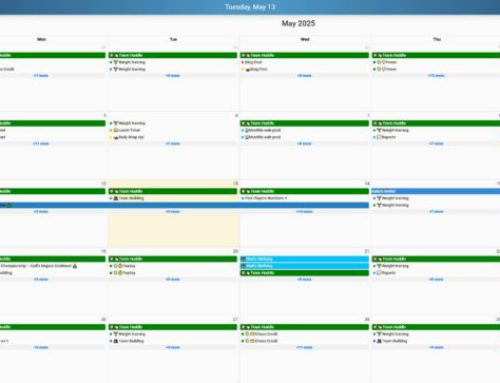Show more events link for Thursday May 1
This screenshot has height=383, width=500.
tap(436, 76)
